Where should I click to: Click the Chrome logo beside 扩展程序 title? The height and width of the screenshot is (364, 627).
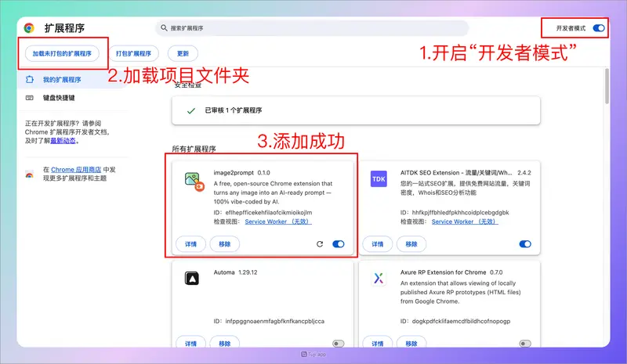click(x=29, y=27)
